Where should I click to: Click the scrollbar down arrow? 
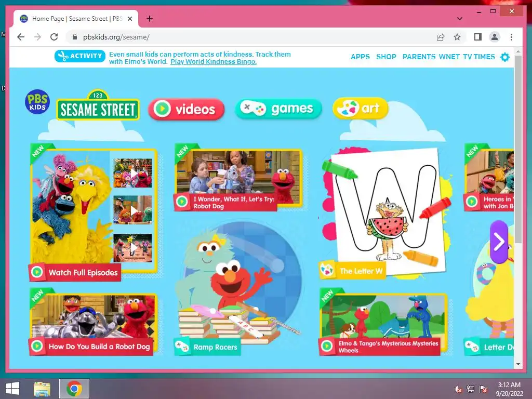point(518,364)
